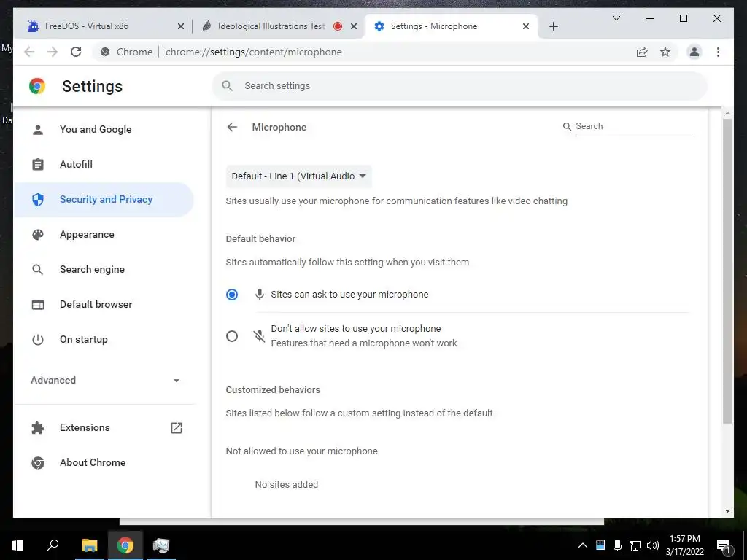Screen dimensions: 747x560
Task: Go back using Microphone back arrow
Action: [x=232, y=127]
